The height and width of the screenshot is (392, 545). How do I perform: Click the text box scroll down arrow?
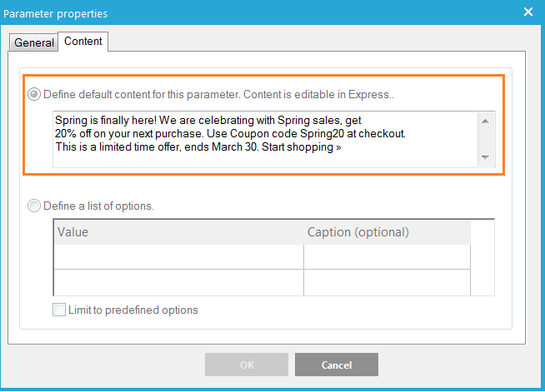click(x=486, y=158)
